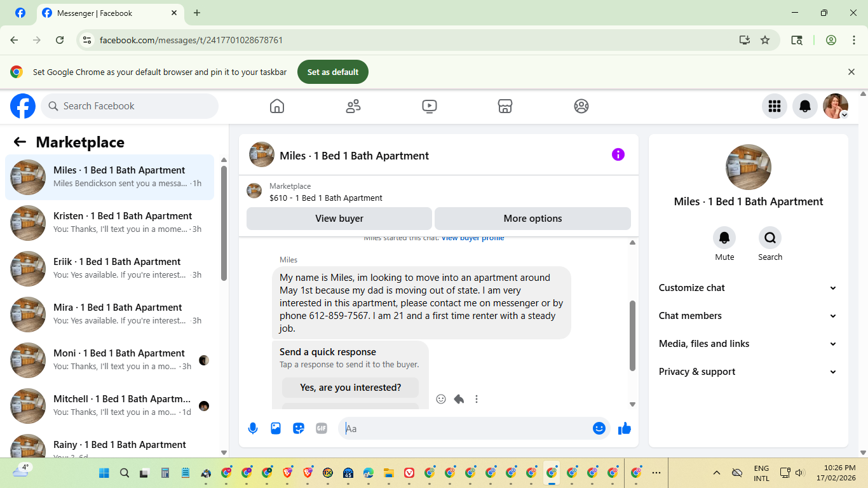Open Chrome profile icon in toolbar
This screenshot has width=868, height=488.
tap(831, 40)
